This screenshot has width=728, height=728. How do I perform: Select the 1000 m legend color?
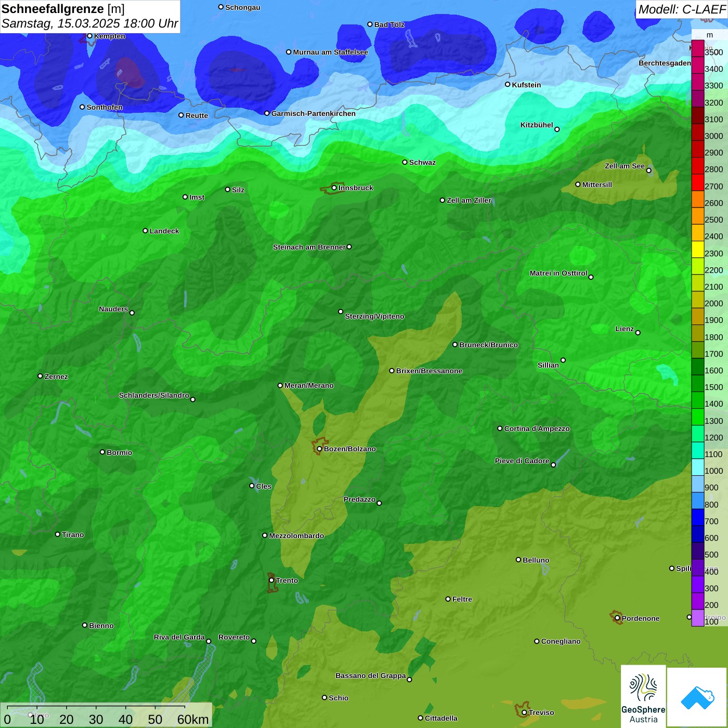click(697, 467)
